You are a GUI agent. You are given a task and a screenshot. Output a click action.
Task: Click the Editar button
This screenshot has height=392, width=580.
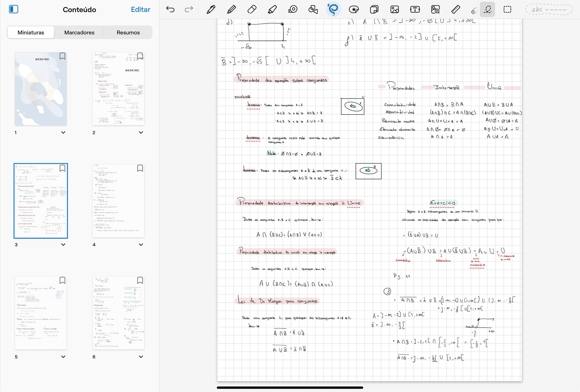(x=140, y=10)
